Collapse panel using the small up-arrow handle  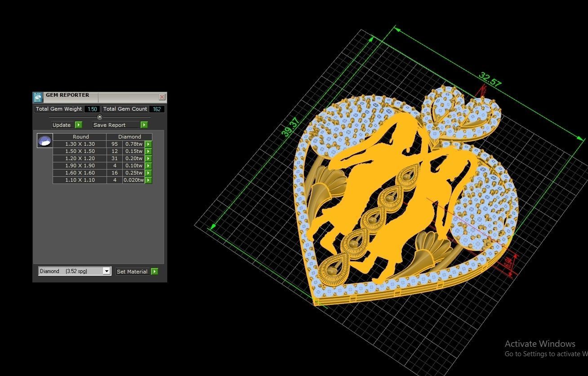(x=100, y=117)
